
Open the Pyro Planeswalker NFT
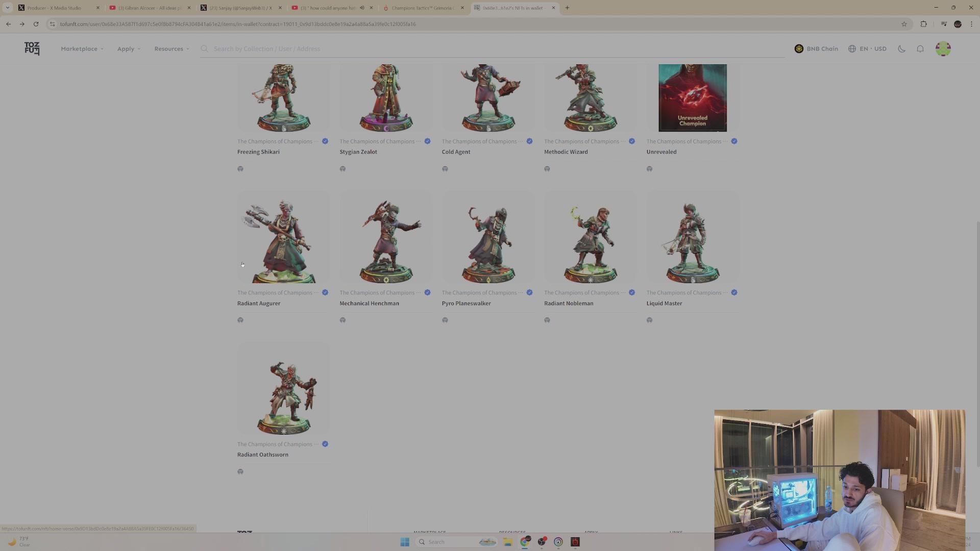(x=488, y=237)
